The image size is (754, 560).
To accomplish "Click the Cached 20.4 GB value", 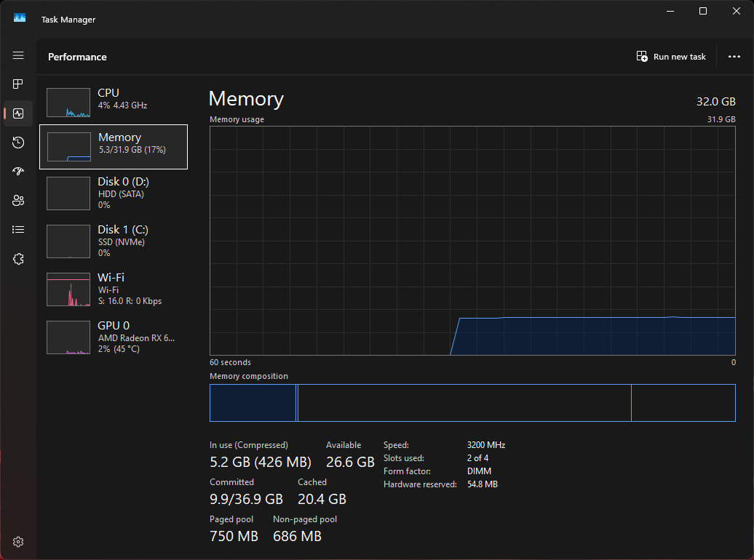I will [x=322, y=500].
